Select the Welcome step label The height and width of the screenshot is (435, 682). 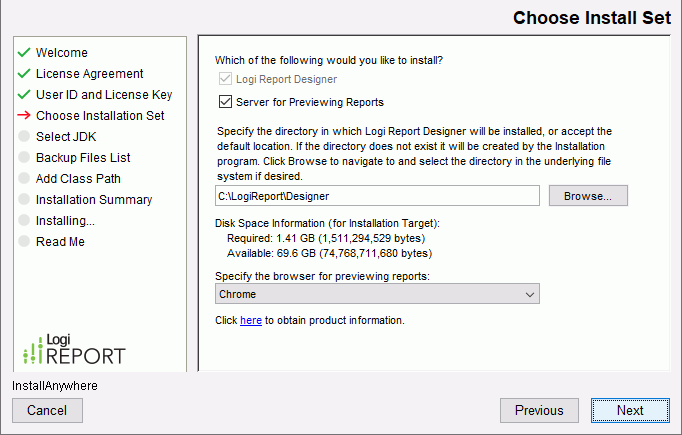tap(62, 53)
